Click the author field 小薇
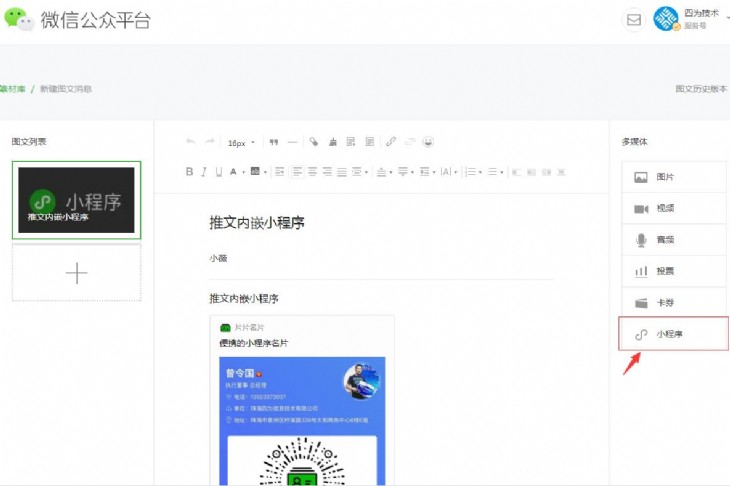This screenshot has width=730, height=486. [x=218, y=258]
